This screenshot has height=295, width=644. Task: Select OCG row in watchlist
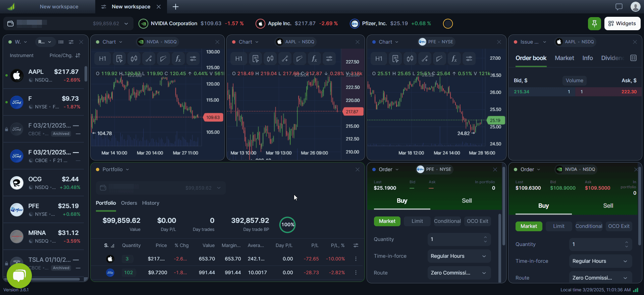(44, 183)
